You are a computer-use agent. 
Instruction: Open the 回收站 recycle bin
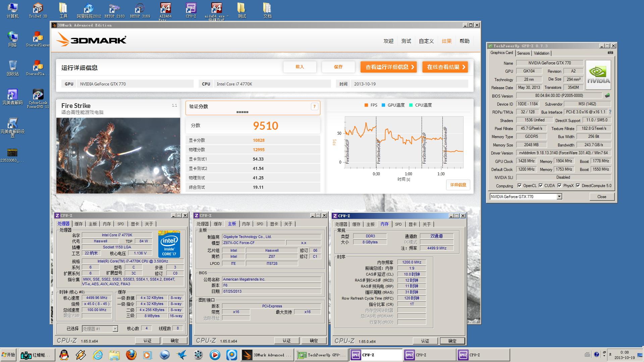12,68
